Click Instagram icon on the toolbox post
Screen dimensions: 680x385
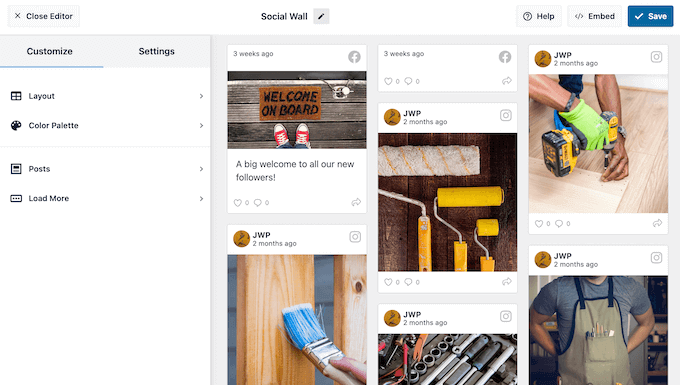[506, 316]
